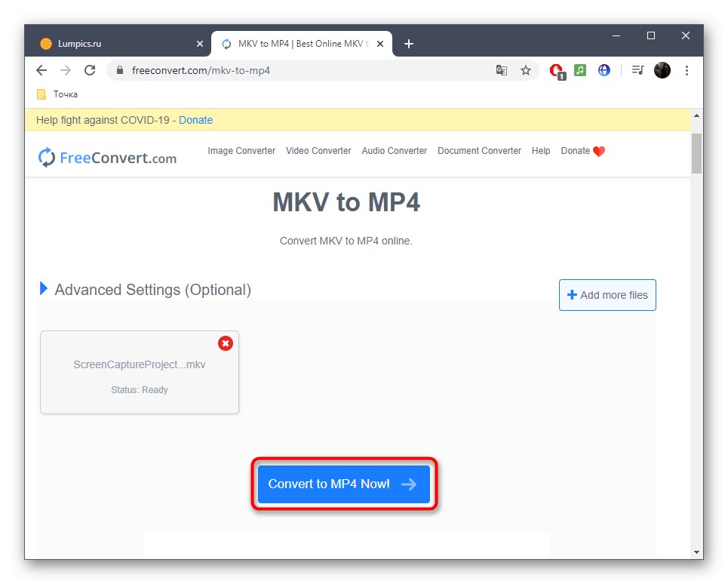Open the blue globe extension icon

pos(604,69)
